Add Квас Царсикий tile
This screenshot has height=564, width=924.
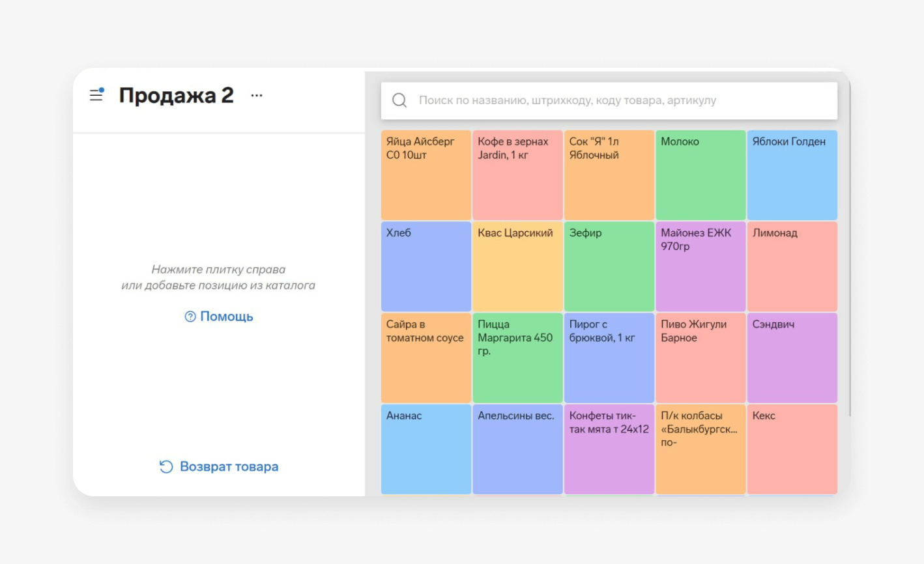(x=517, y=266)
